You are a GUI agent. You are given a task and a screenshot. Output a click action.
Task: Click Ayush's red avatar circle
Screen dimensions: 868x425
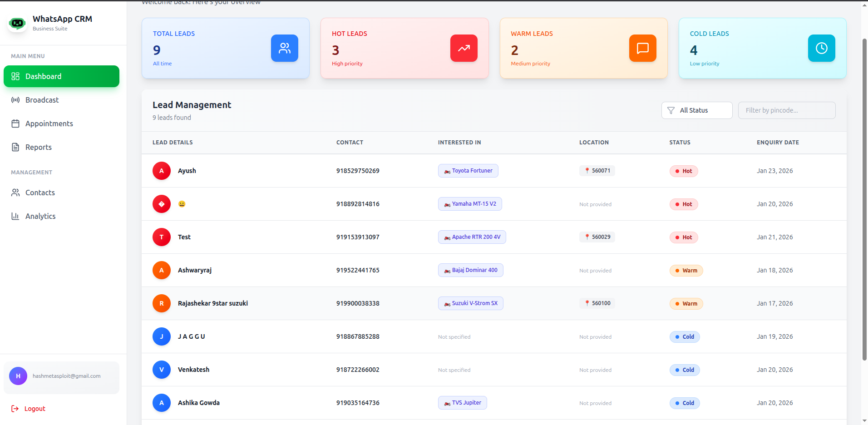point(162,171)
